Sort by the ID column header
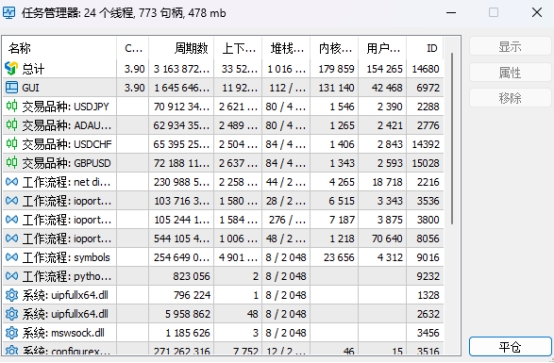This screenshot has height=363, width=554. pyautogui.click(x=425, y=48)
